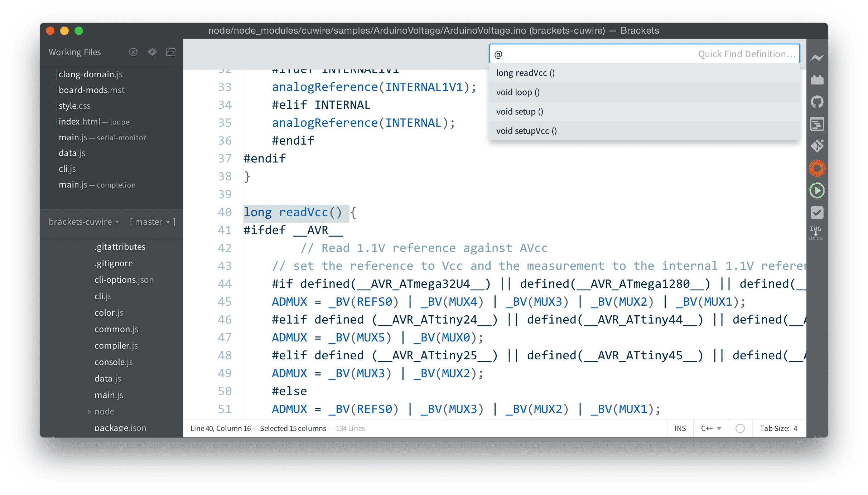Open the Extension Manager brick icon

[x=817, y=80]
